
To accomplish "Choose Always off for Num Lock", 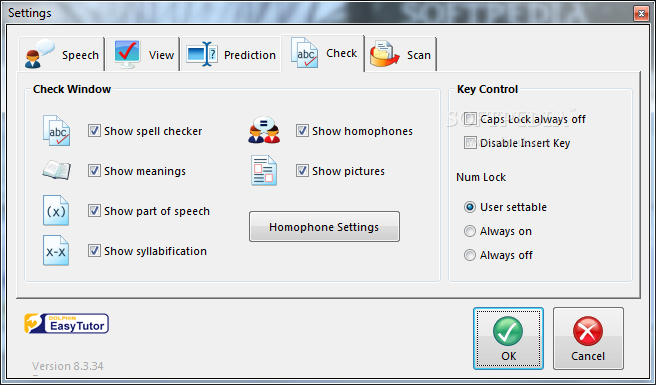I will pos(470,255).
